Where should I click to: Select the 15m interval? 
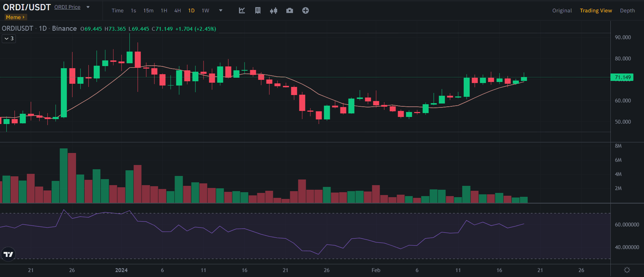click(148, 11)
